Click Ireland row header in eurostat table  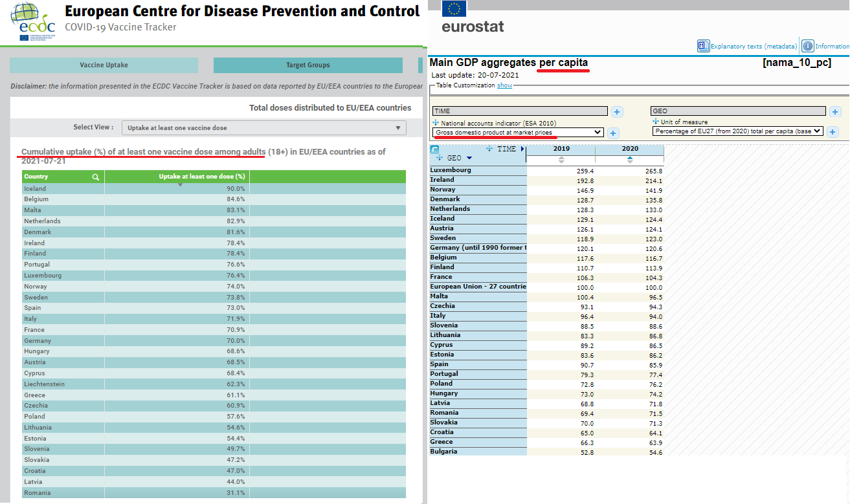(x=478, y=180)
